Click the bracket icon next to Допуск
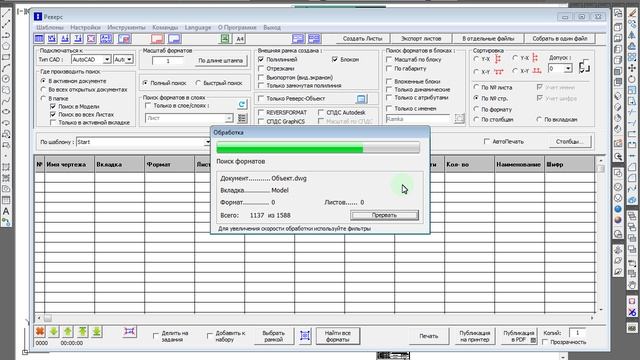This screenshot has height=360, width=640. coord(584,66)
